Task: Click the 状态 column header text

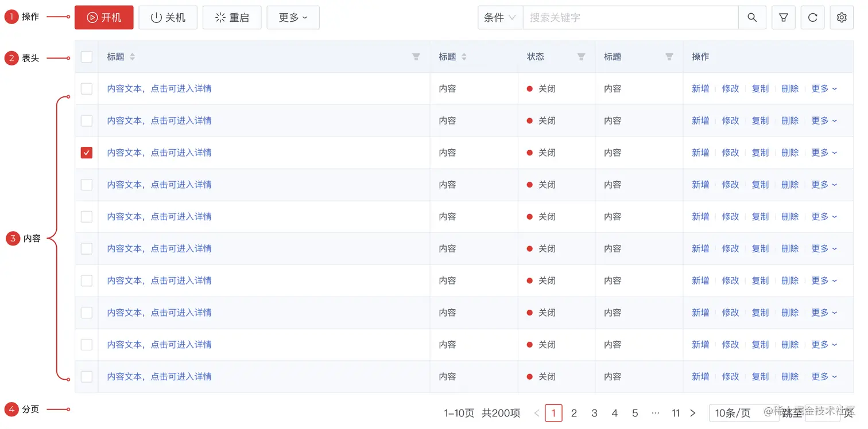Action: click(536, 57)
